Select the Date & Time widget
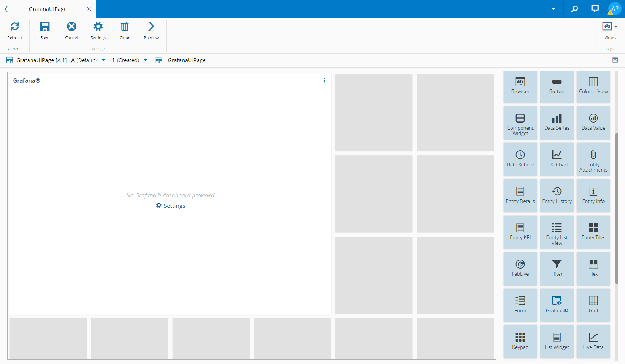The height and width of the screenshot is (364, 625). [x=520, y=159]
